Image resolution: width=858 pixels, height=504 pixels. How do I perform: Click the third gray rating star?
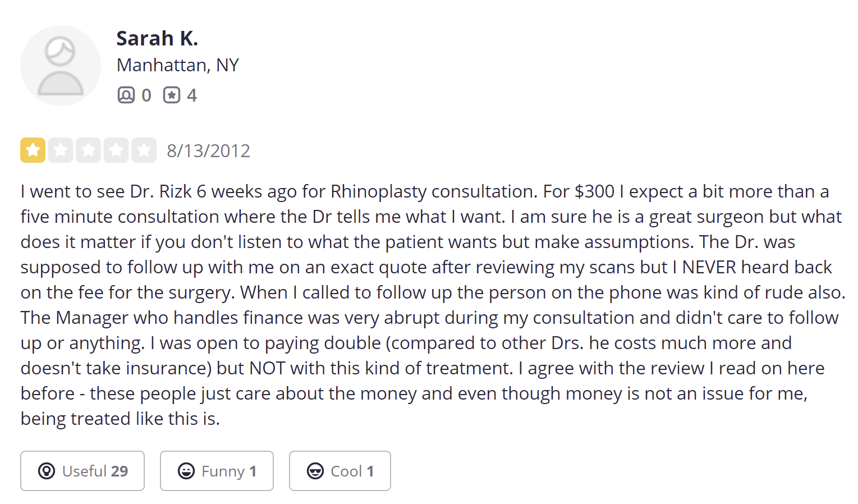88,150
